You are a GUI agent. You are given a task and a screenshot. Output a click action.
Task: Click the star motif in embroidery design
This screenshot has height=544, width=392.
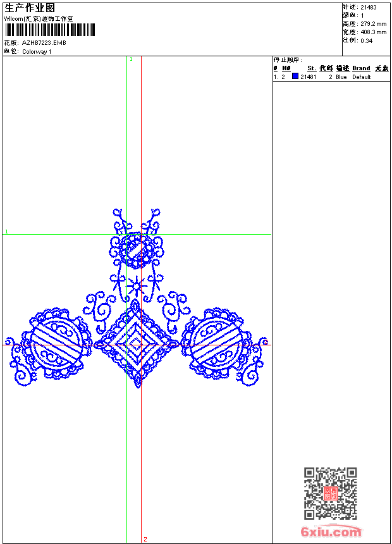coord(135,287)
